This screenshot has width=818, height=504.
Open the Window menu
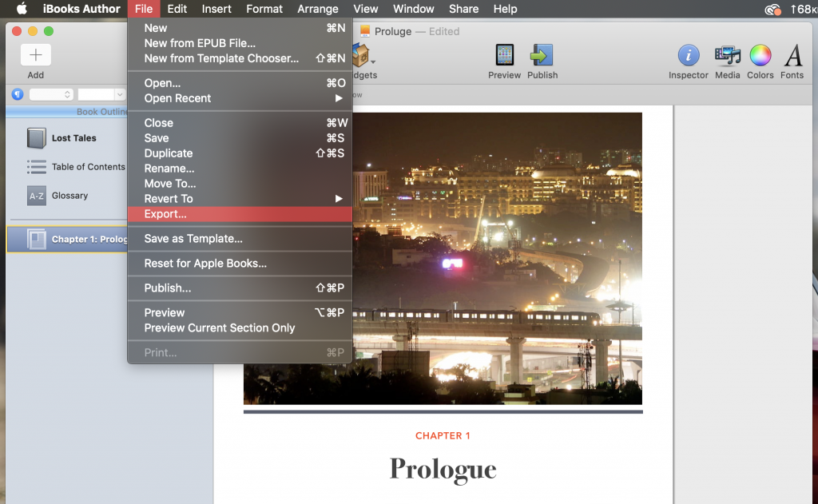pos(413,9)
